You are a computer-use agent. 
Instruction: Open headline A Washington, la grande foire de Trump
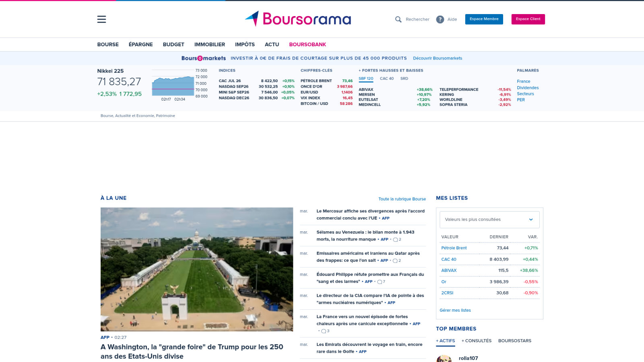[x=192, y=352]
